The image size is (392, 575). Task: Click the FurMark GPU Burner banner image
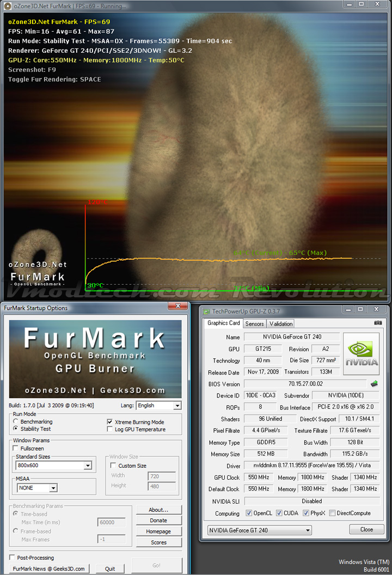[95, 359]
